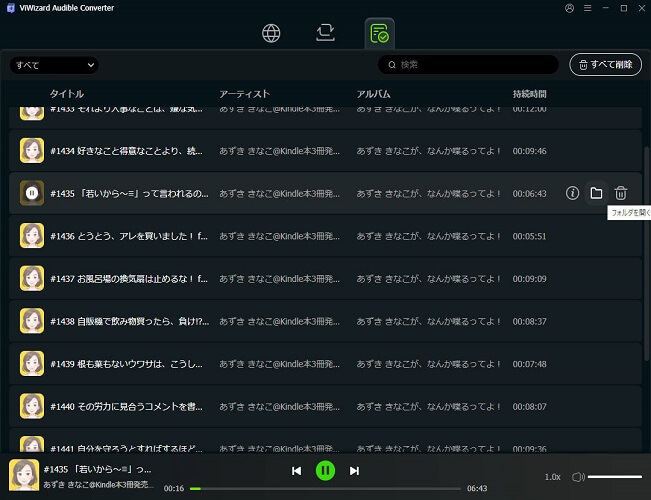The height and width of the screenshot is (500, 651).
Task: Click album cell of track #1438
Action: (x=428, y=321)
